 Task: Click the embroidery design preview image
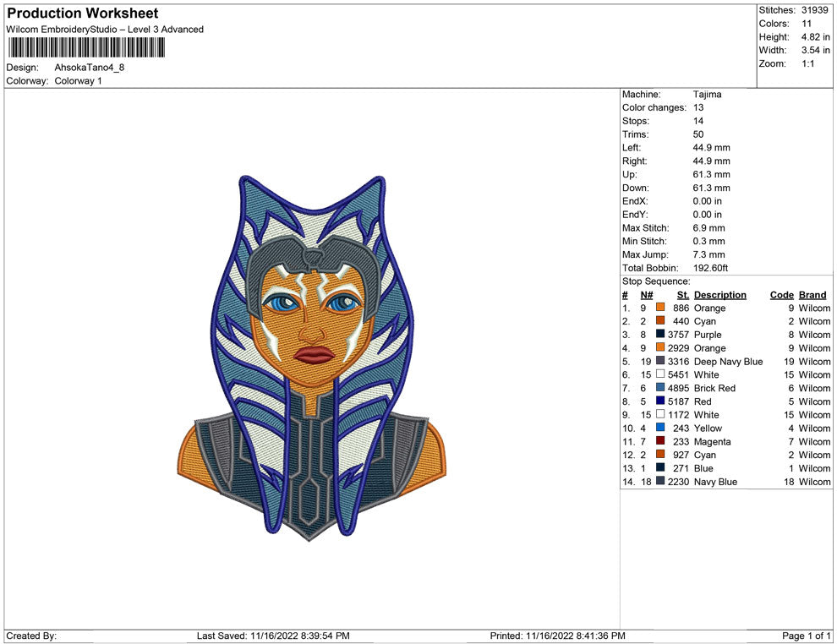click(x=311, y=358)
